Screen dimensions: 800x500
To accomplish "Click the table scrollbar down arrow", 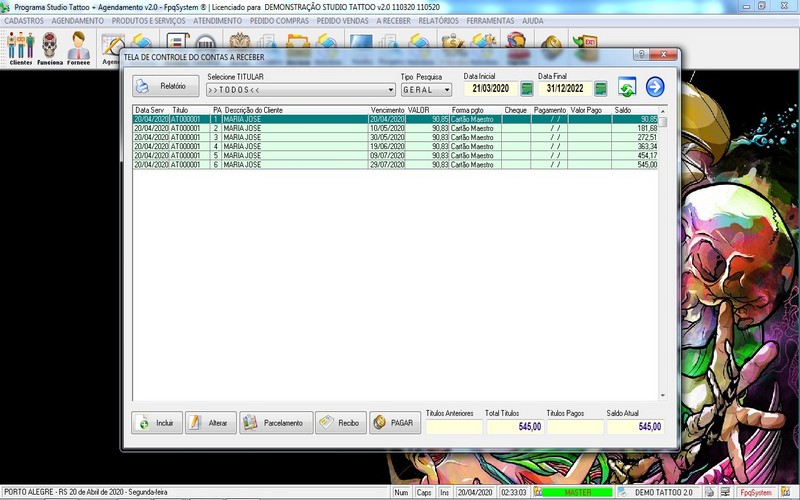I will tap(663, 395).
